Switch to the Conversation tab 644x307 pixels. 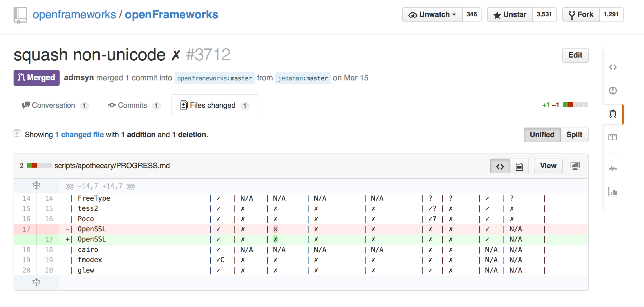55,106
